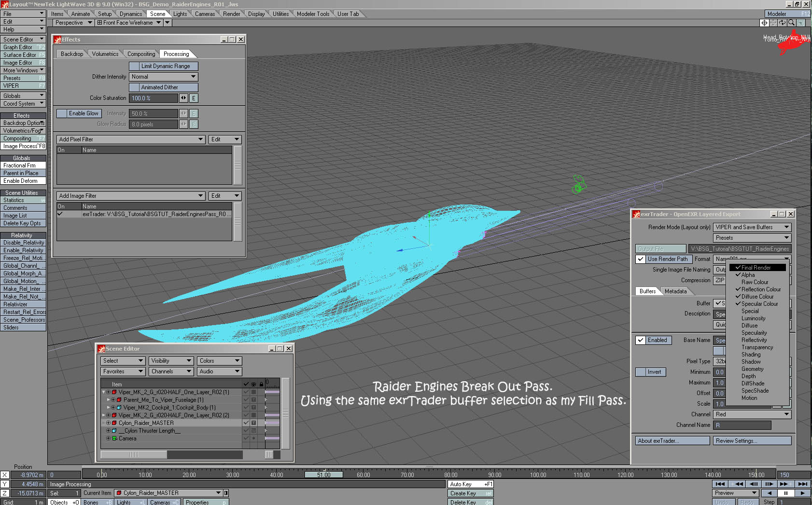812x505 pixels.
Task: Click the Scene Editor selected-column checkmark header icon
Action: tap(246, 384)
